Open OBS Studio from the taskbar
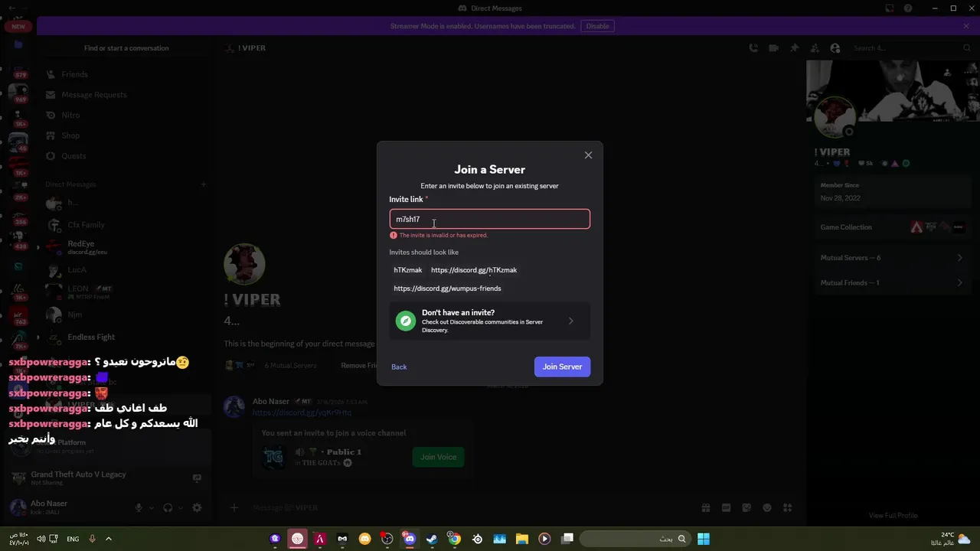Image resolution: width=980 pixels, height=551 pixels. [387, 539]
